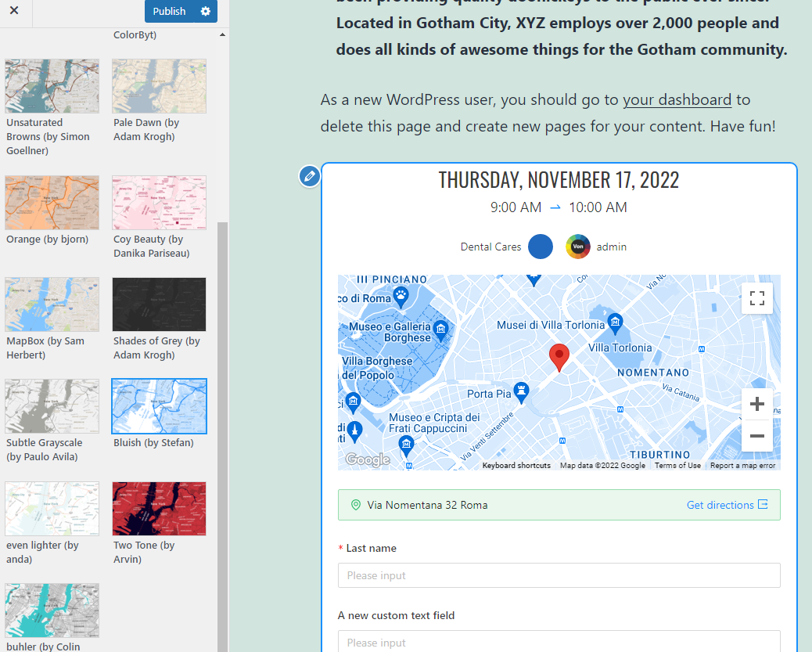This screenshot has width=812, height=652.
Task: Click the scrollbar up arrow
Action: point(222,35)
